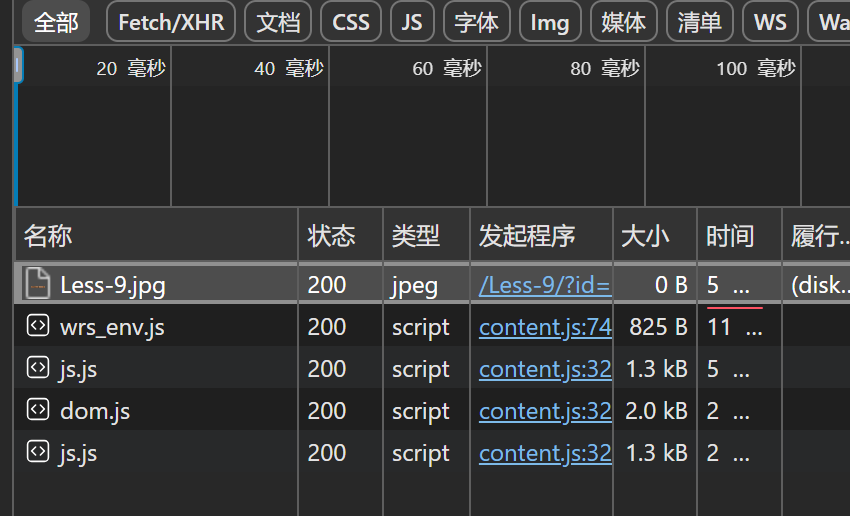This screenshot has width=850, height=516.
Task: Click the 11 time value of wrs_env.js
Action: tap(719, 327)
